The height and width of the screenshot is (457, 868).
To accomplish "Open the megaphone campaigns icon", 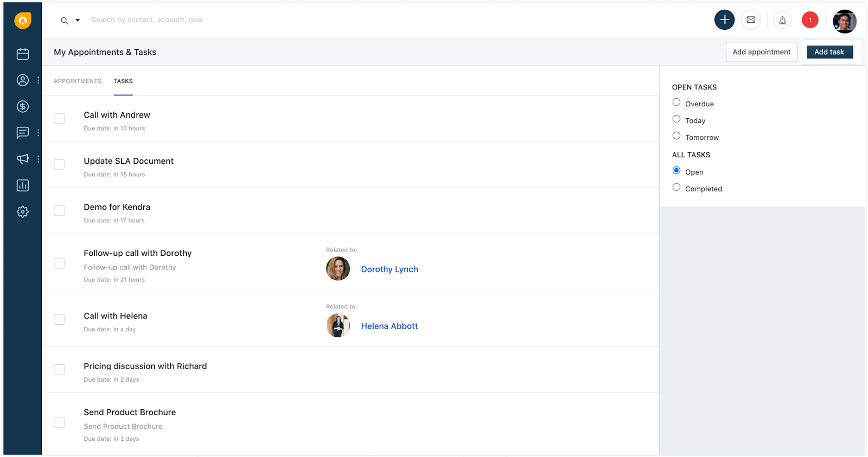I will [22, 159].
